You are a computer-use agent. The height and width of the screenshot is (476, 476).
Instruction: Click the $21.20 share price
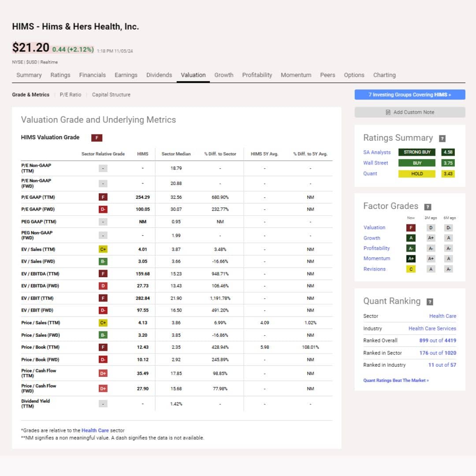[31, 48]
